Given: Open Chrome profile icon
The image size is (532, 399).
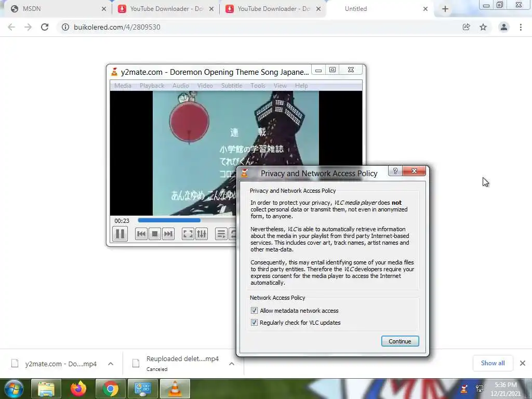Looking at the screenshot, I should coord(504,27).
